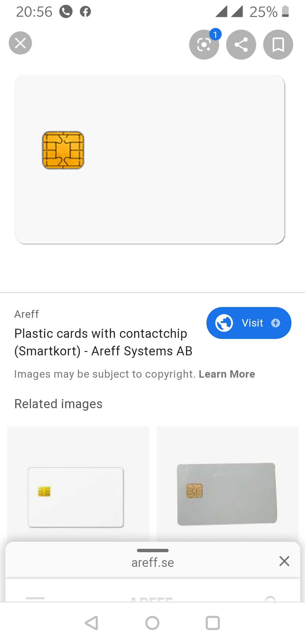The height and width of the screenshot is (644, 305).
Task: Click the Visit button
Action: (249, 323)
